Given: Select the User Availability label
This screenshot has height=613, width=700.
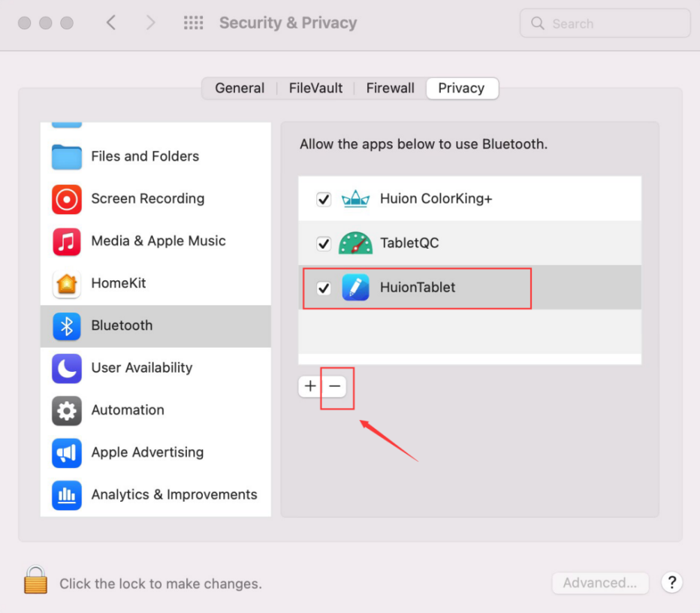Looking at the screenshot, I should pos(141,368).
